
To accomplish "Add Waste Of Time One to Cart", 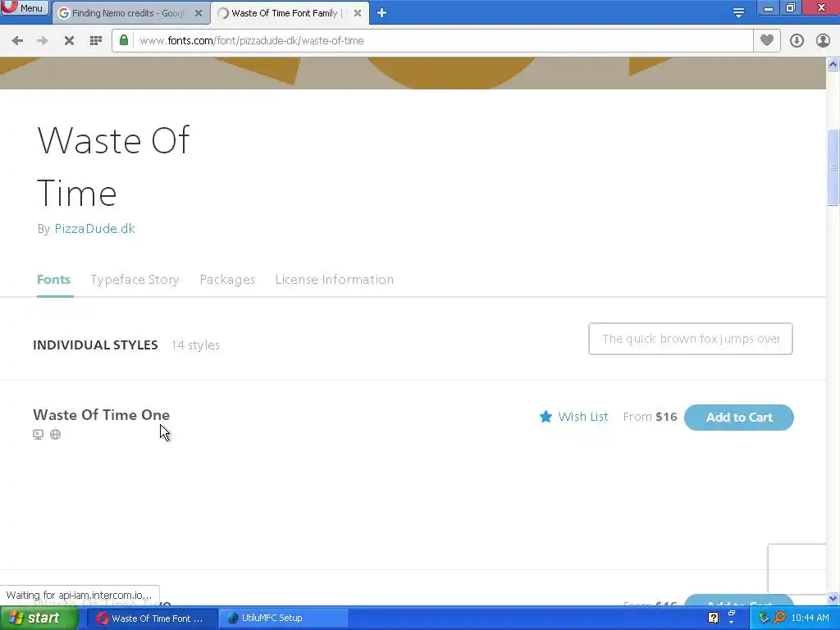I will tap(739, 418).
